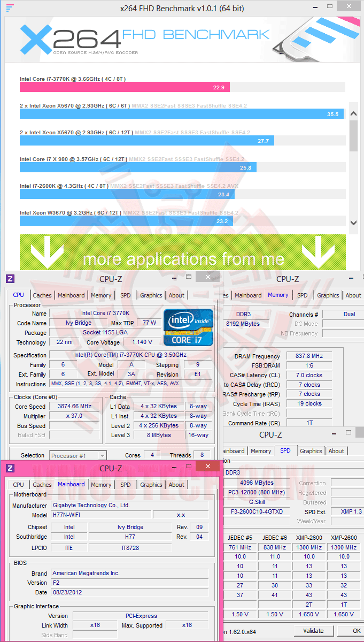
Task: Click the '08/23/2012' BIOS date
Action: 130,592
